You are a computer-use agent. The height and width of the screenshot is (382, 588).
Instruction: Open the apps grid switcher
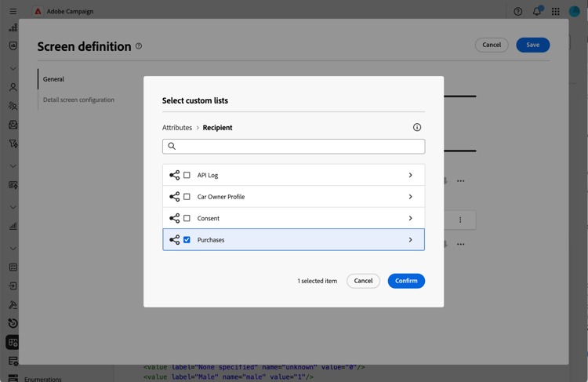point(556,12)
